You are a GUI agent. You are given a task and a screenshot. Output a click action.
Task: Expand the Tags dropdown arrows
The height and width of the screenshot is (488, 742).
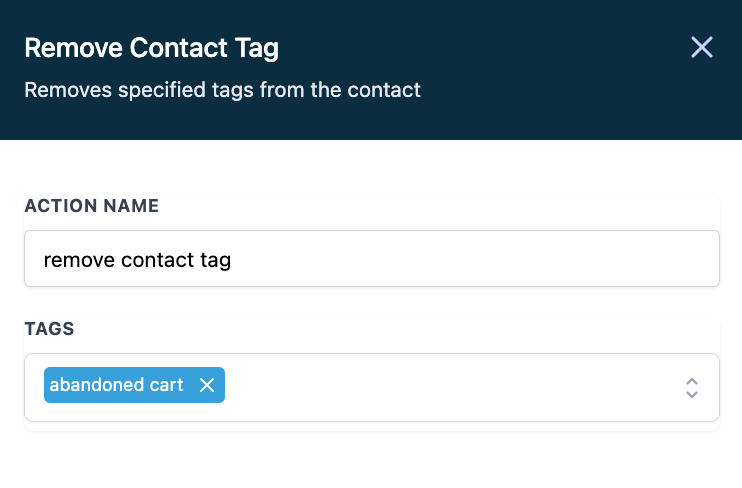[691, 388]
